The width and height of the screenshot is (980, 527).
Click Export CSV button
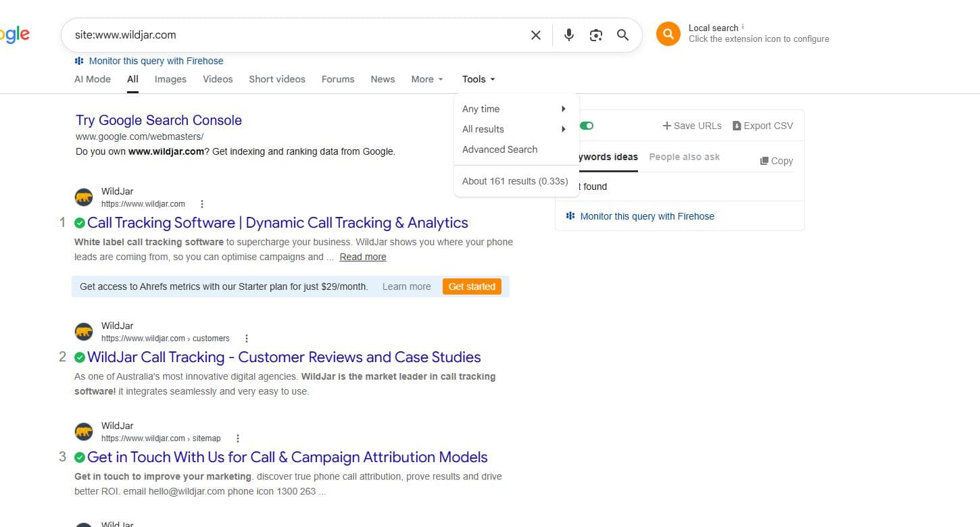[763, 126]
